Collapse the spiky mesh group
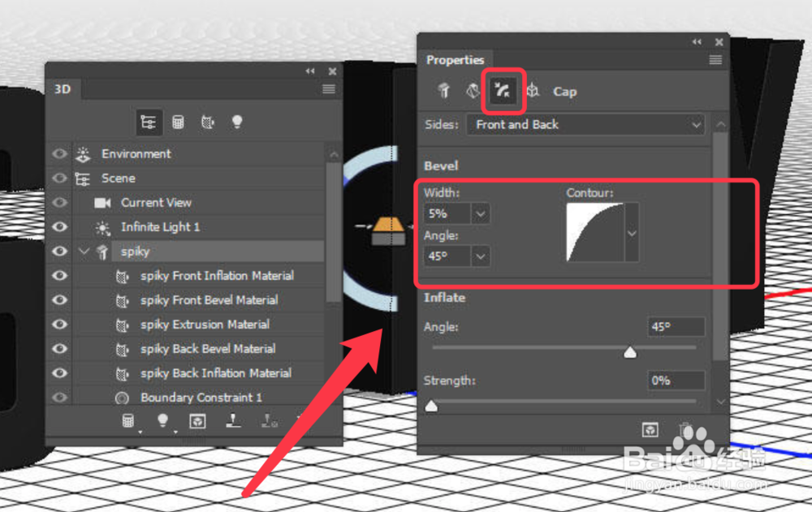 pos(84,252)
